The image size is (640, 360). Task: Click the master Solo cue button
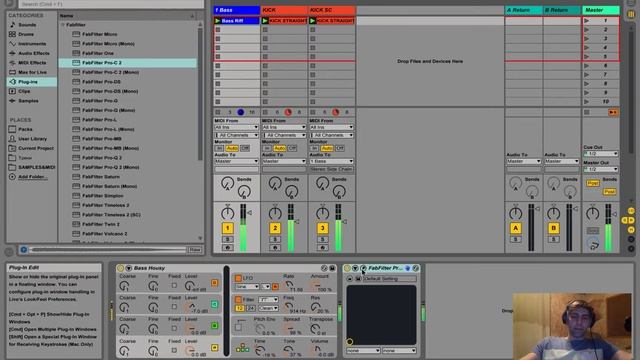point(593,231)
